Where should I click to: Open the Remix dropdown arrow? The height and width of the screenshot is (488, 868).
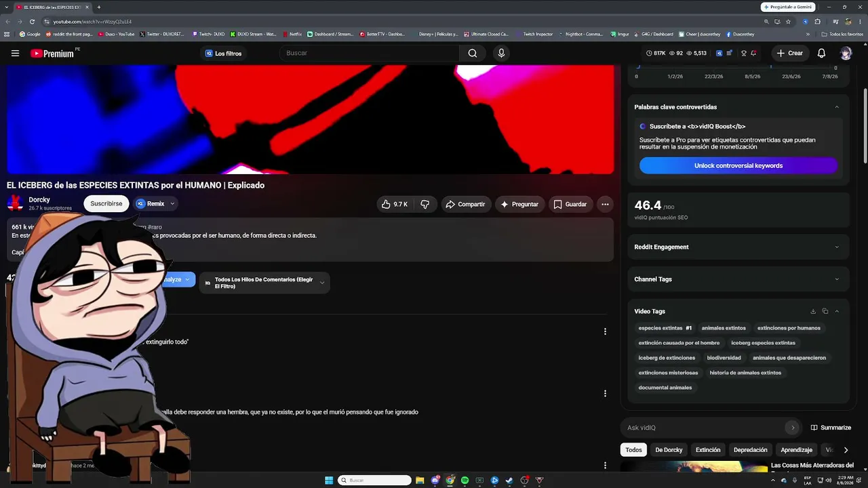pyautogui.click(x=172, y=204)
